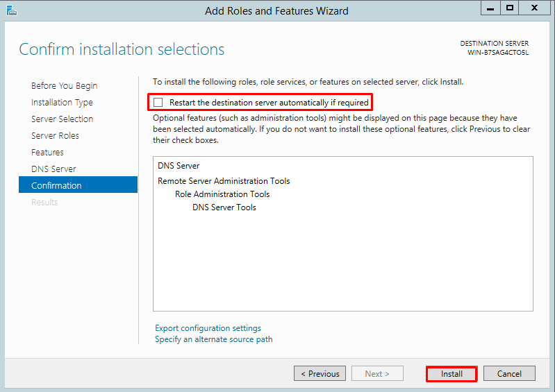555x392 pixels.
Task: Close the wizard window
Action: pyautogui.click(x=533, y=8)
